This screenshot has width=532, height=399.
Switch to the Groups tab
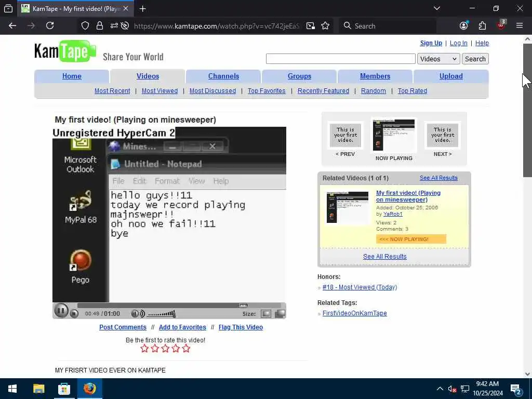[299, 76]
